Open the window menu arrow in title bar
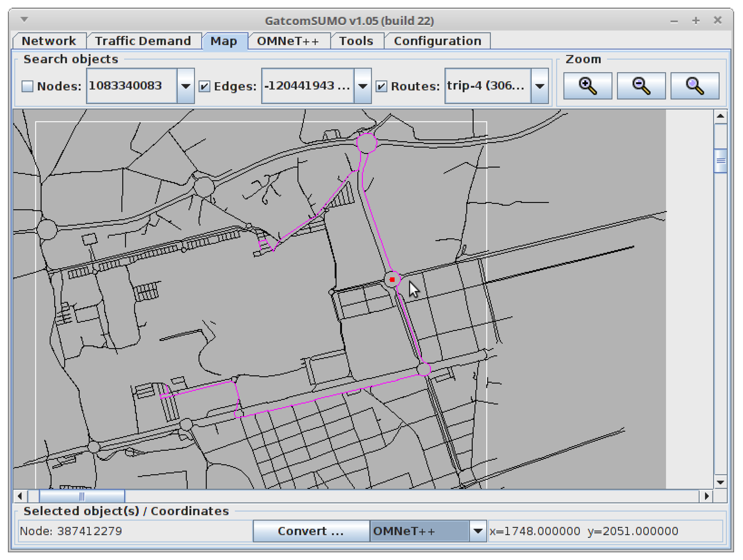 (x=24, y=19)
